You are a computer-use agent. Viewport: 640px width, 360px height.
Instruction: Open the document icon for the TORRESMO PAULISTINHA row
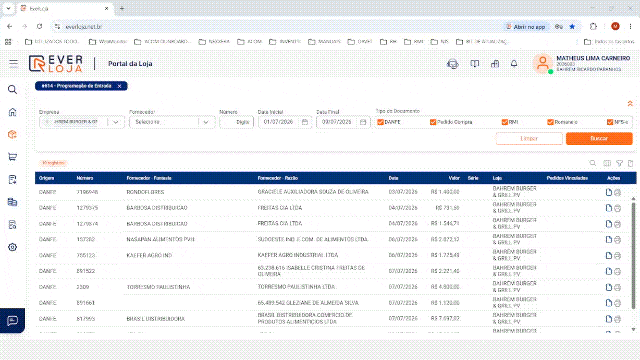pyautogui.click(x=609, y=287)
